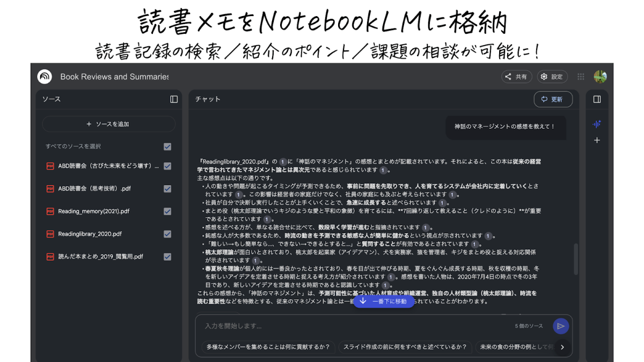644x362 pixels.
Task: Open the Google apps grid icon
Action: pos(581,77)
